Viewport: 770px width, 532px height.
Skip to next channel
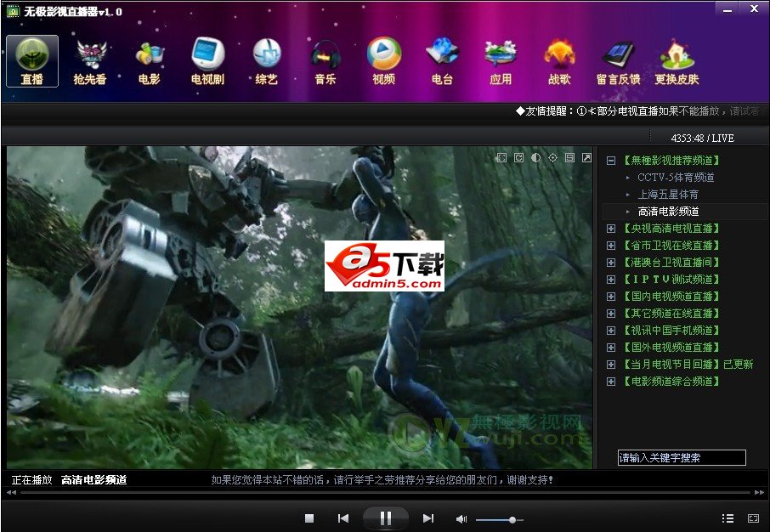428,518
